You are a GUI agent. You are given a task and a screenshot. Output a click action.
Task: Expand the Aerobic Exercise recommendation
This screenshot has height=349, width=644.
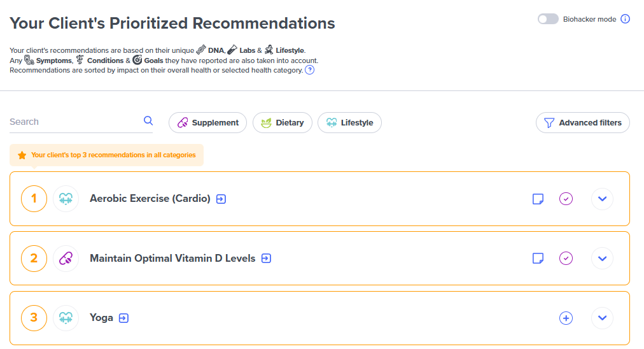pyautogui.click(x=602, y=199)
